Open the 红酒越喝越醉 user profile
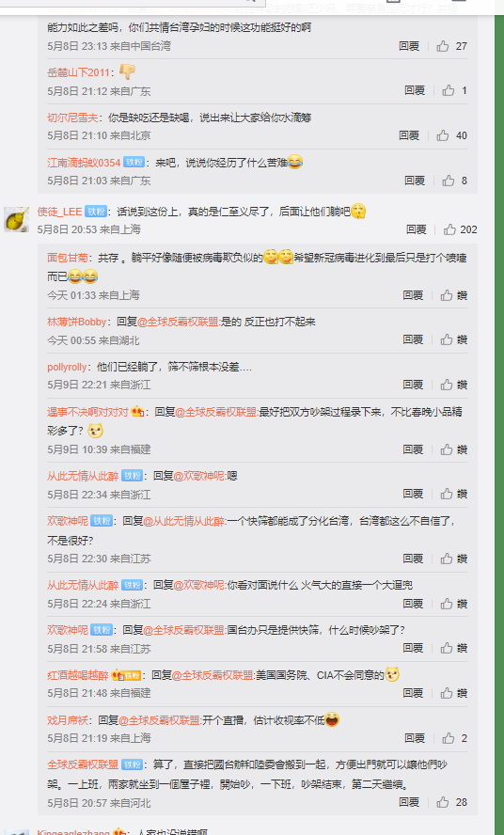This screenshot has width=504, height=835. click(x=78, y=675)
